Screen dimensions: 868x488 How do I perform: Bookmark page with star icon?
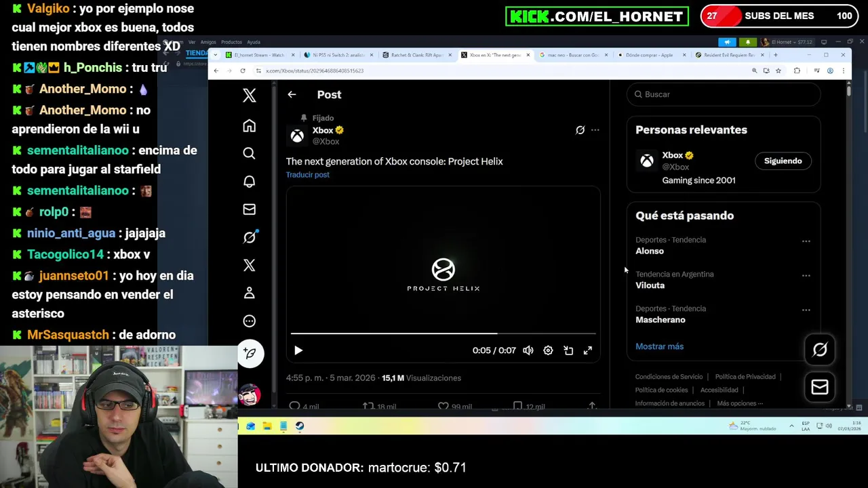(x=778, y=70)
